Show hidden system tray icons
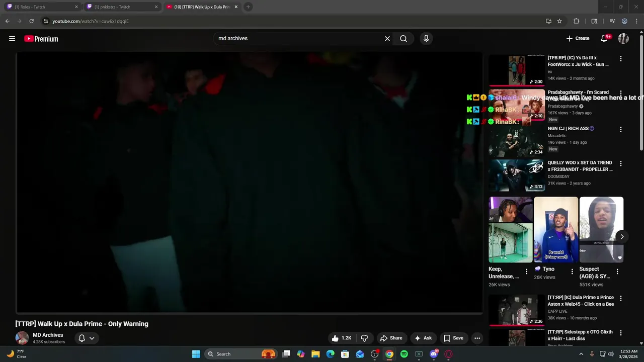644x362 pixels. coord(581,354)
